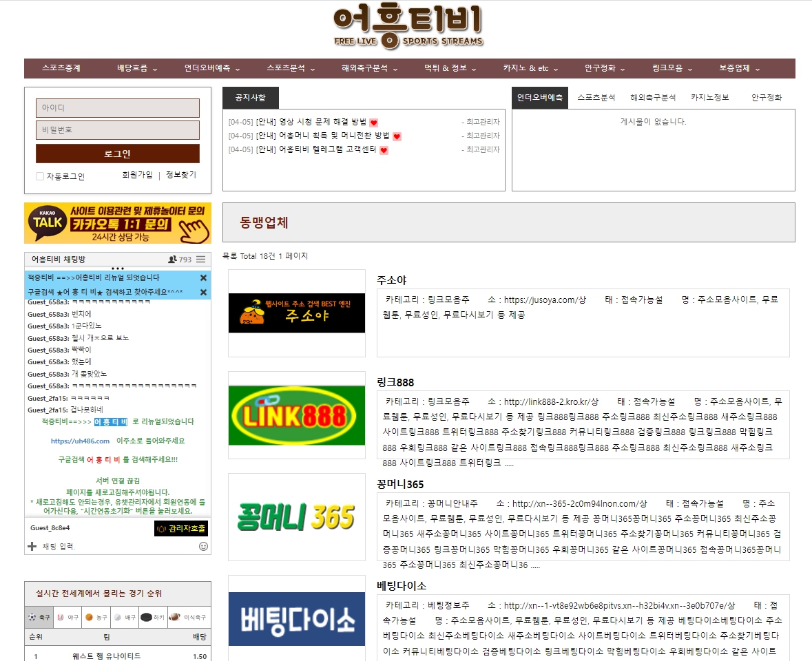The height and width of the screenshot is (661, 812).
Task: Open the 스포츠중계 menu item
Action: point(61,68)
